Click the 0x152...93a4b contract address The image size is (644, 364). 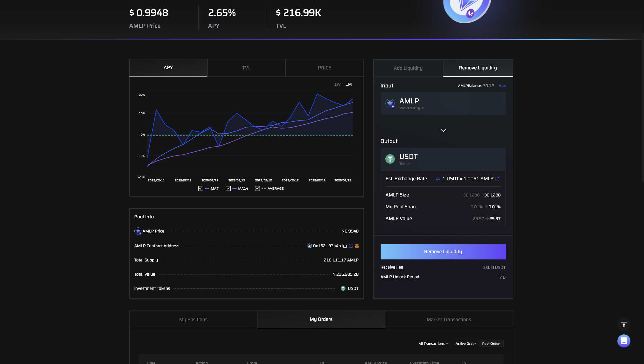point(327,246)
